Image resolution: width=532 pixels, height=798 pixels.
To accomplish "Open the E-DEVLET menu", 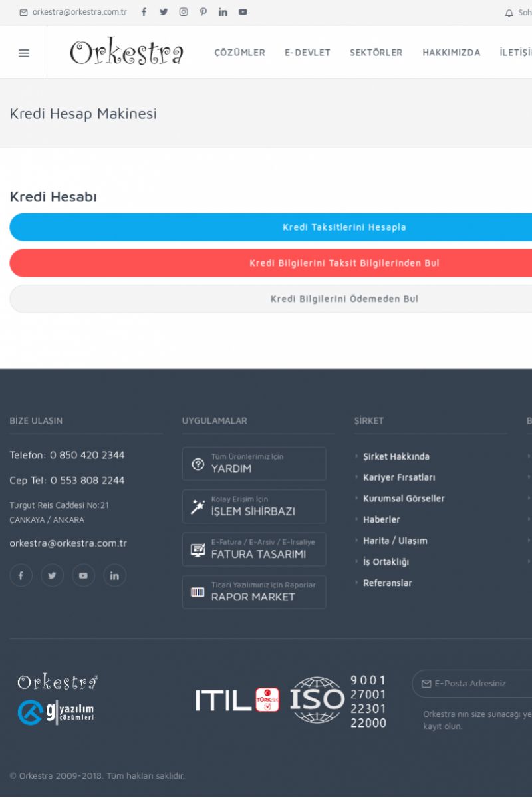I will [x=307, y=53].
